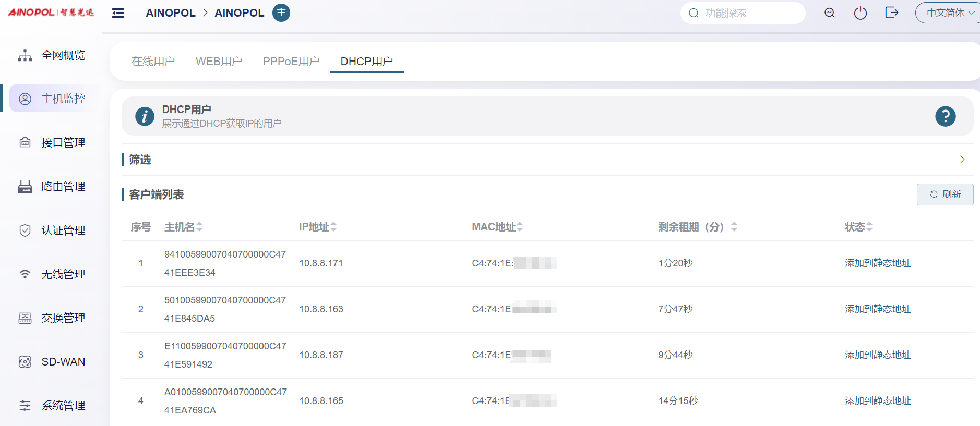Switch to the 在线用户 tab
The width and height of the screenshot is (980, 426).
click(x=153, y=62)
